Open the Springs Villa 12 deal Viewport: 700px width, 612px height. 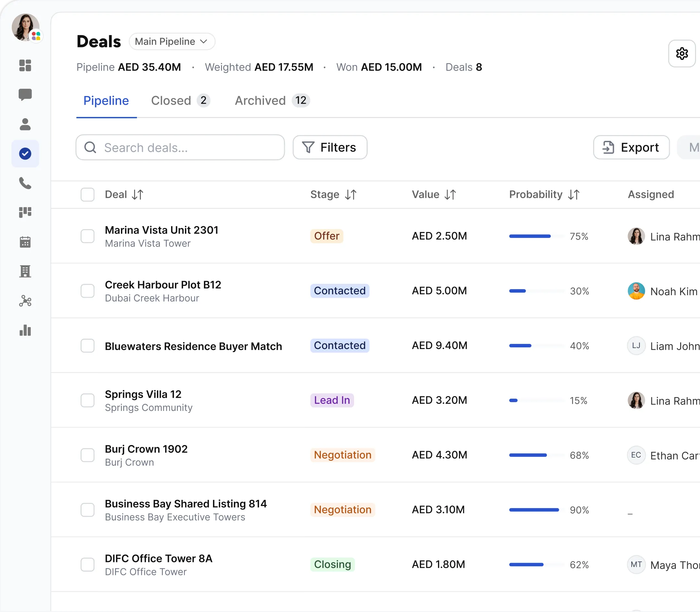tap(143, 394)
